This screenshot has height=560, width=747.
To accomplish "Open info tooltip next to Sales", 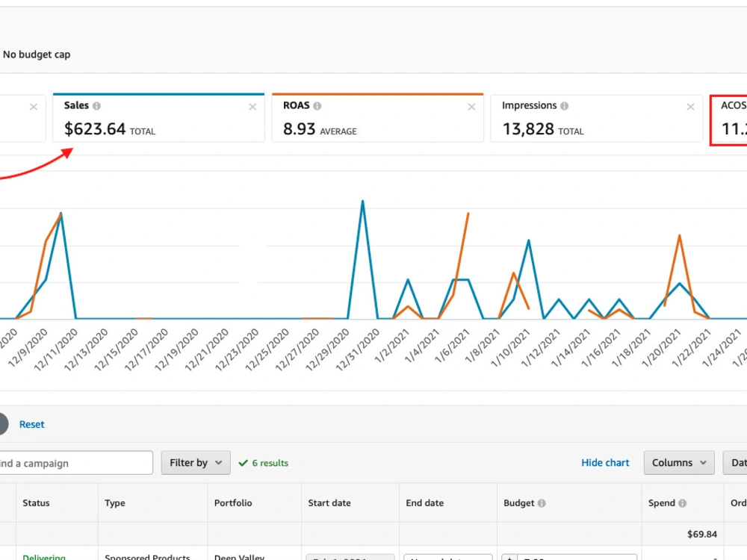I will coord(96,106).
